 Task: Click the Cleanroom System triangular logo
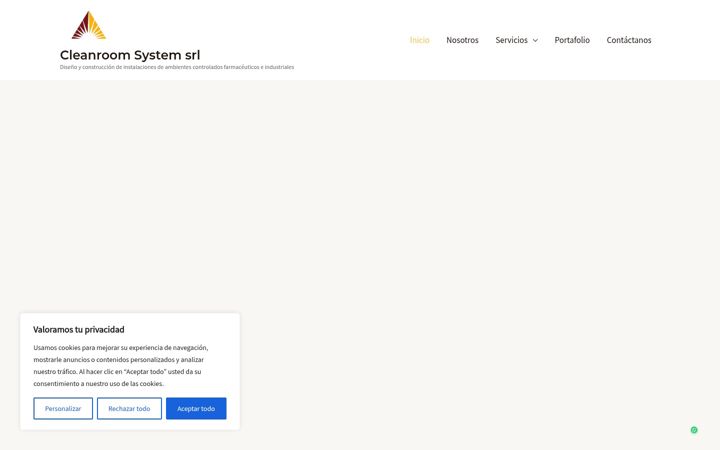pos(89,26)
